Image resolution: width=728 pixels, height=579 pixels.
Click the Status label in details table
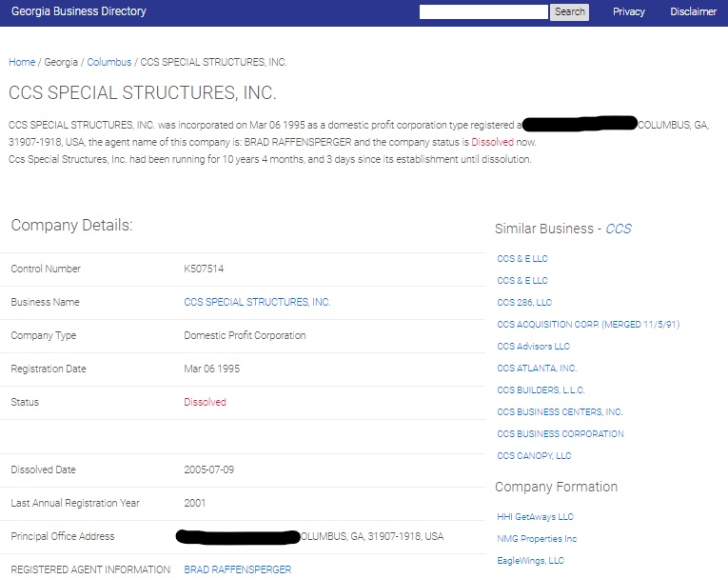point(25,402)
